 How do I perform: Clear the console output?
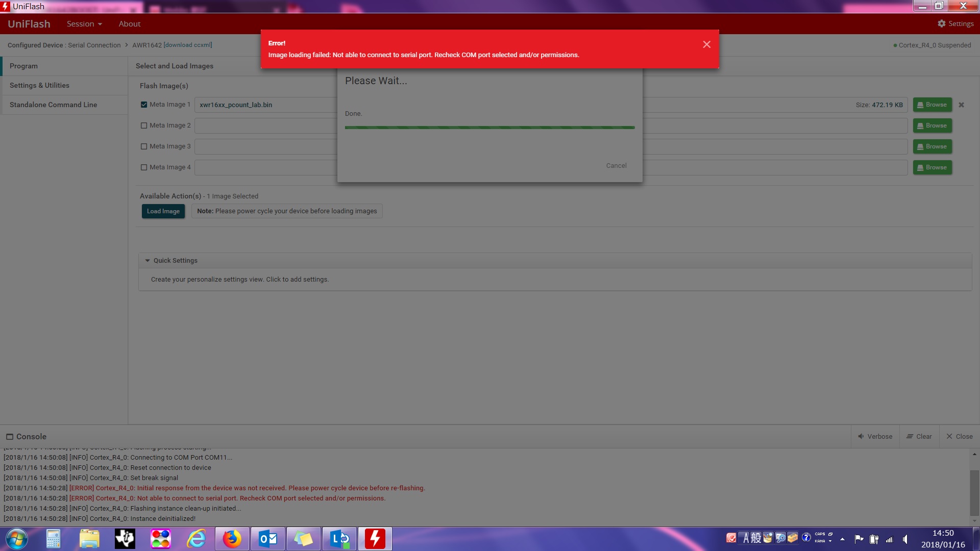pyautogui.click(x=919, y=437)
